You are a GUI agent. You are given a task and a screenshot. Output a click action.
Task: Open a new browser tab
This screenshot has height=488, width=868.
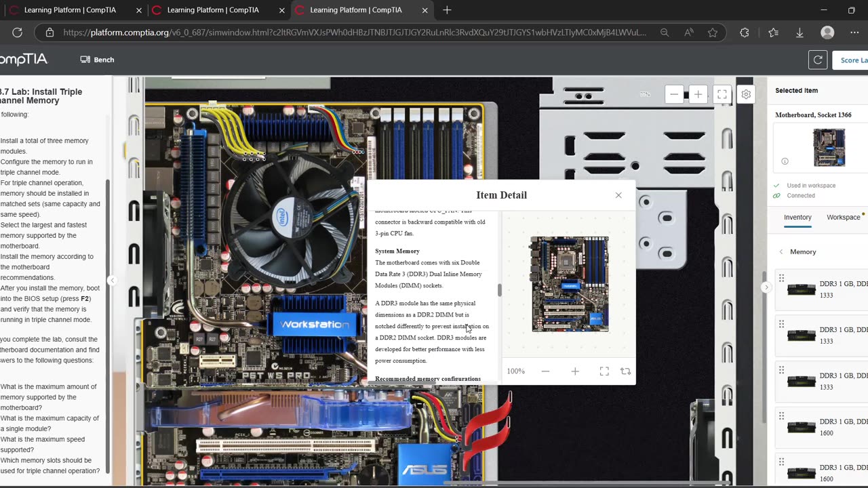[447, 10]
